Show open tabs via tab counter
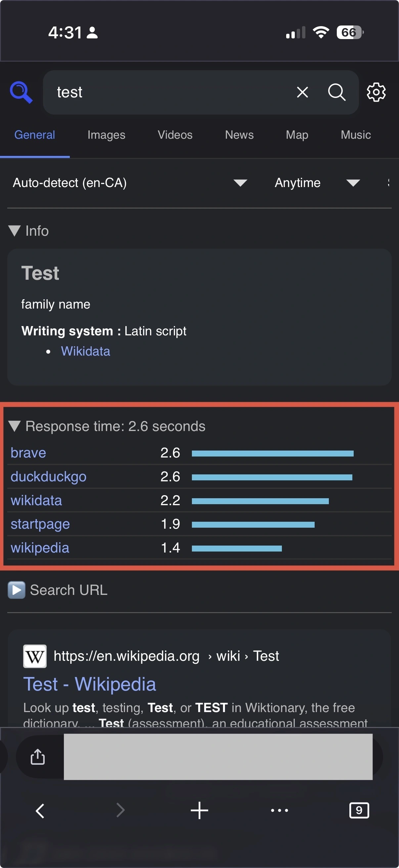 [x=359, y=810]
